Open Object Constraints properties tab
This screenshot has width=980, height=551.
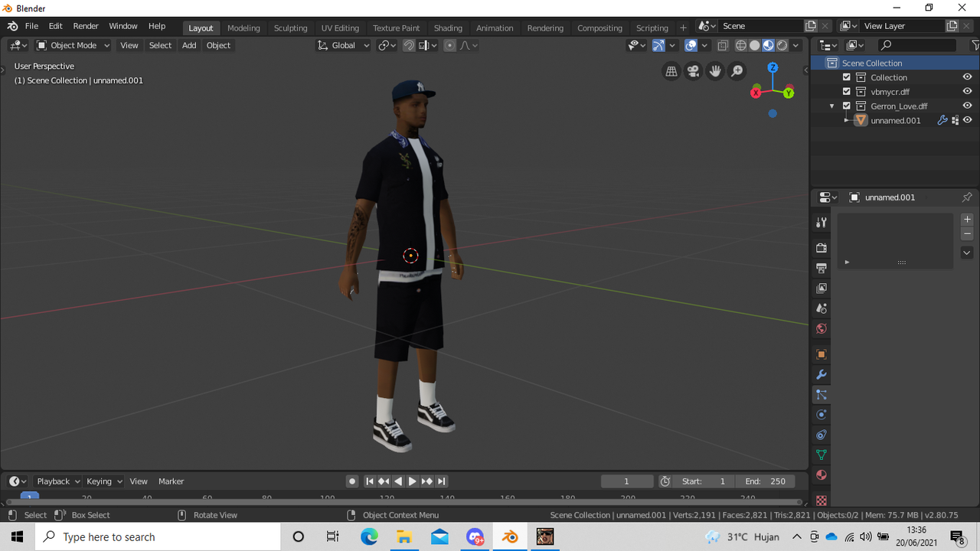click(822, 435)
